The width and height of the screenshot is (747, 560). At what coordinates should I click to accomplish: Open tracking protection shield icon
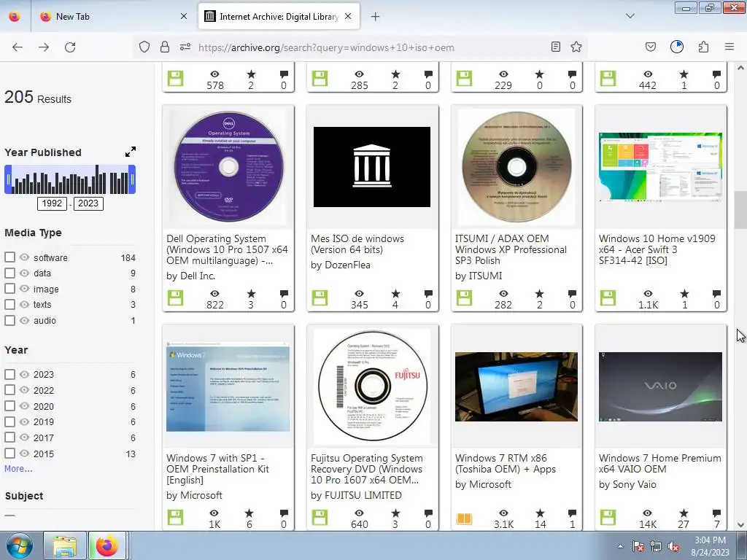144,47
